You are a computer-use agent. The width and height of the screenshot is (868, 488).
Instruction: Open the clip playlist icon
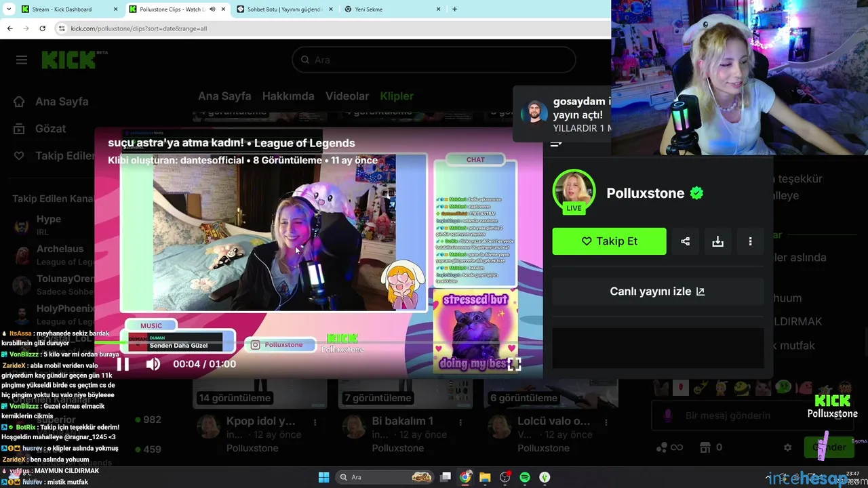pyautogui.click(x=556, y=143)
